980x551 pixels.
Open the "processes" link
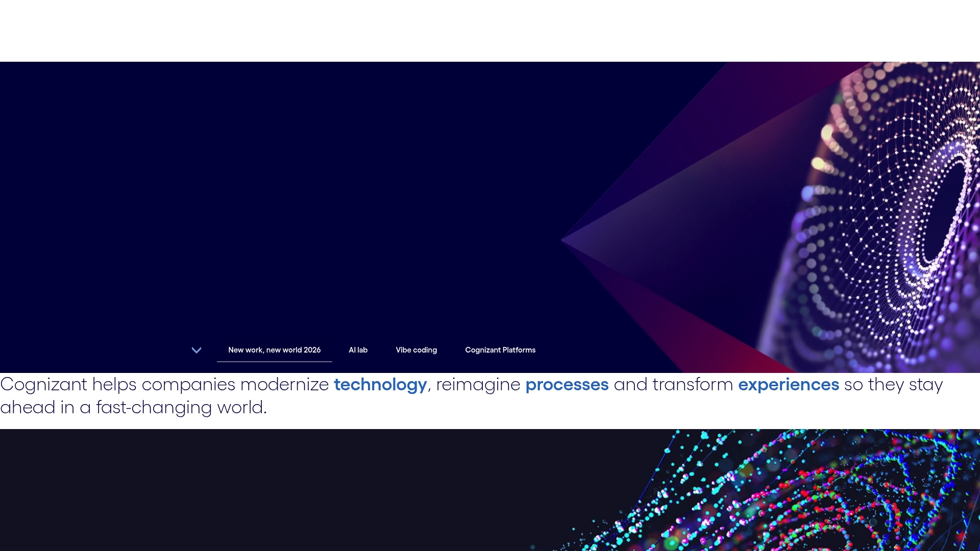tap(567, 385)
